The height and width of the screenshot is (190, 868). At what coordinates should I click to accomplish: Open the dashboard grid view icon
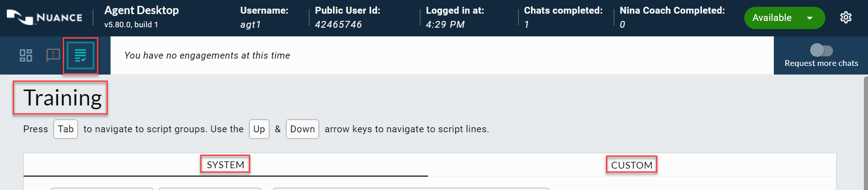(26, 55)
